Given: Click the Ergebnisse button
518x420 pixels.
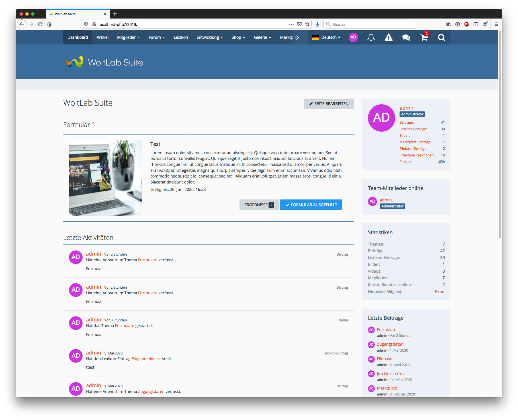Looking at the screenshot, I should pos(259,205).
